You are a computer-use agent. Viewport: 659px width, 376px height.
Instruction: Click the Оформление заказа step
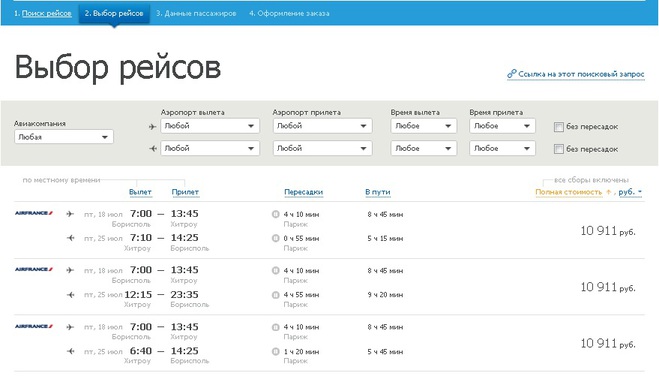289,13
